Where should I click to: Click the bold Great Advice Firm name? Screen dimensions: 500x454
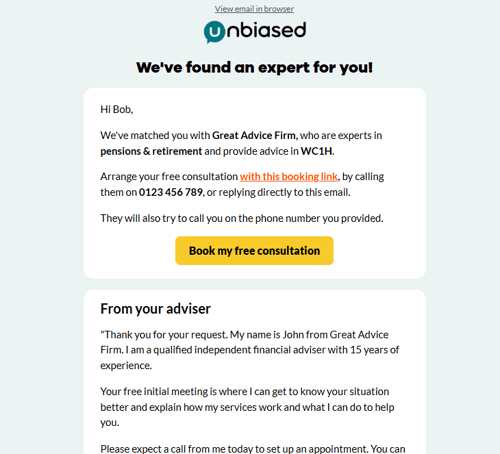coord(254,135)
